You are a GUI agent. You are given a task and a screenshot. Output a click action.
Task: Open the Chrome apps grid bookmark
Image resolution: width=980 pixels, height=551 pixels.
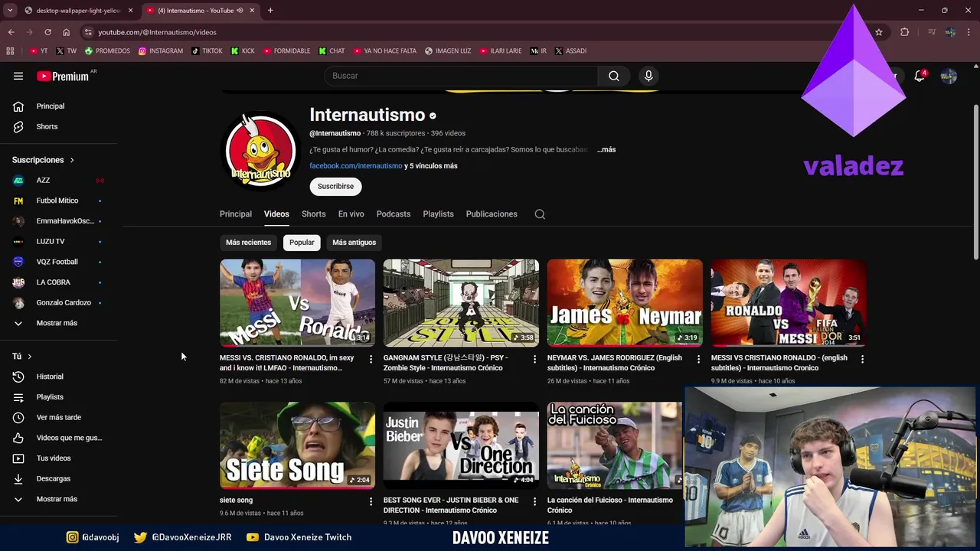(x=10, y=51)
